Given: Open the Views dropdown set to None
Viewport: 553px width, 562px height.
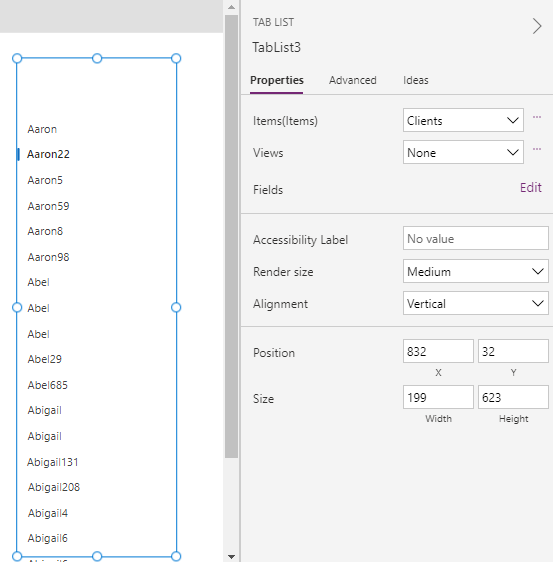Looking at the screenshot, I should click(x=463, y=152).
